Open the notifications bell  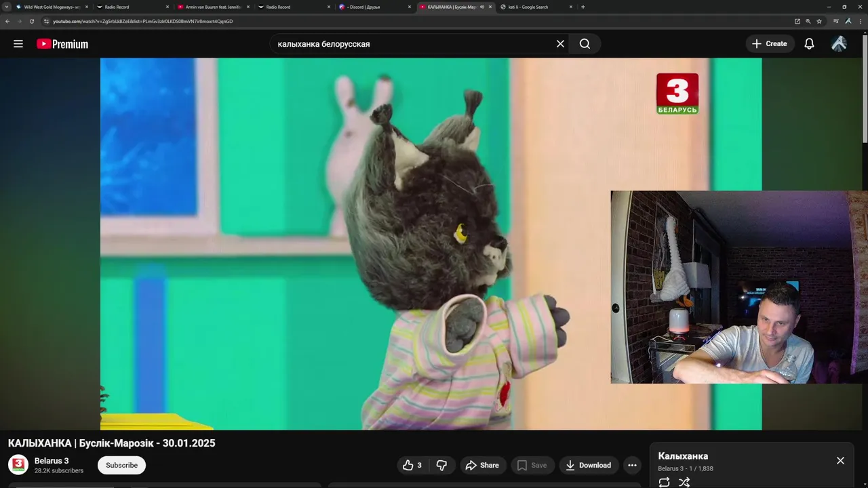pyautogui.click(x=809, y=44)
